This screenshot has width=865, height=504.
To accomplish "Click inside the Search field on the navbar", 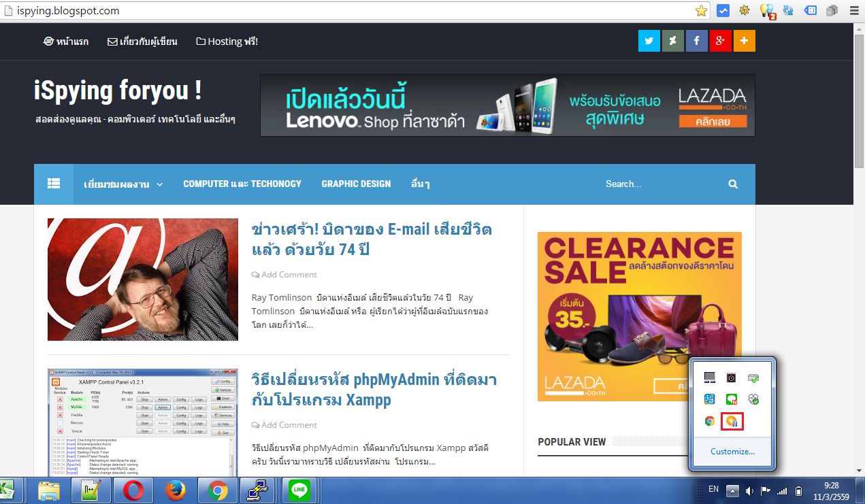I will 647,184.
